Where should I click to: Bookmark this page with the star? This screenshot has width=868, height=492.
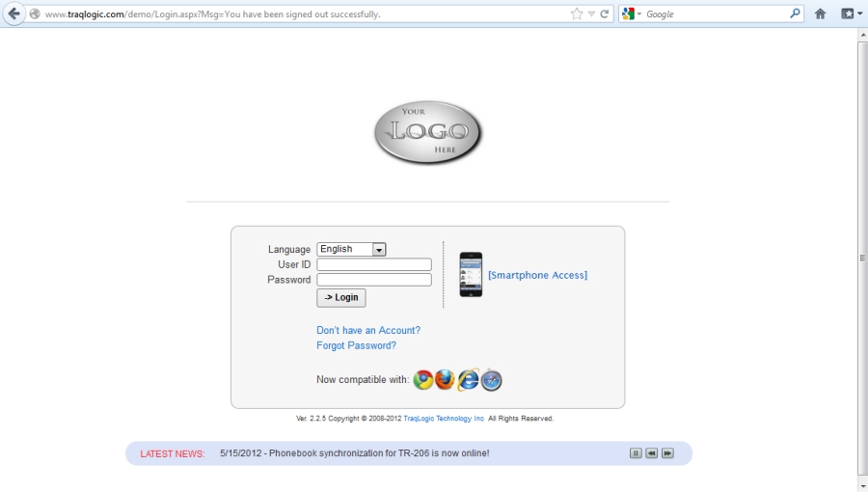coord(577,14)
